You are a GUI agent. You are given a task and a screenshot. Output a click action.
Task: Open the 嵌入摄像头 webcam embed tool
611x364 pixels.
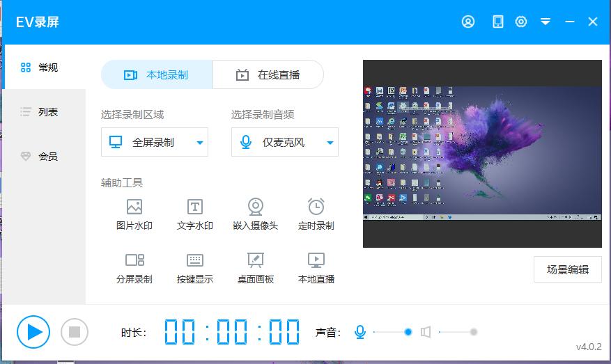256,214
